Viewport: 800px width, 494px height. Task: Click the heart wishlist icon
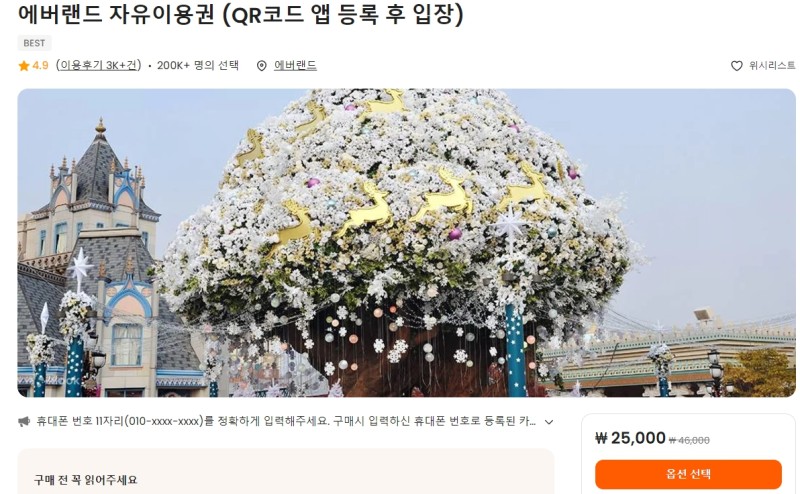pos(736,66)
